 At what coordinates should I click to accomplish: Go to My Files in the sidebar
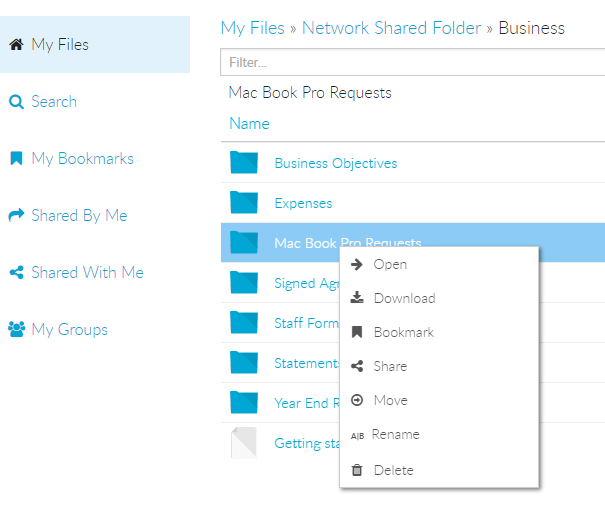pyautogui.click(x=95, y=44)
